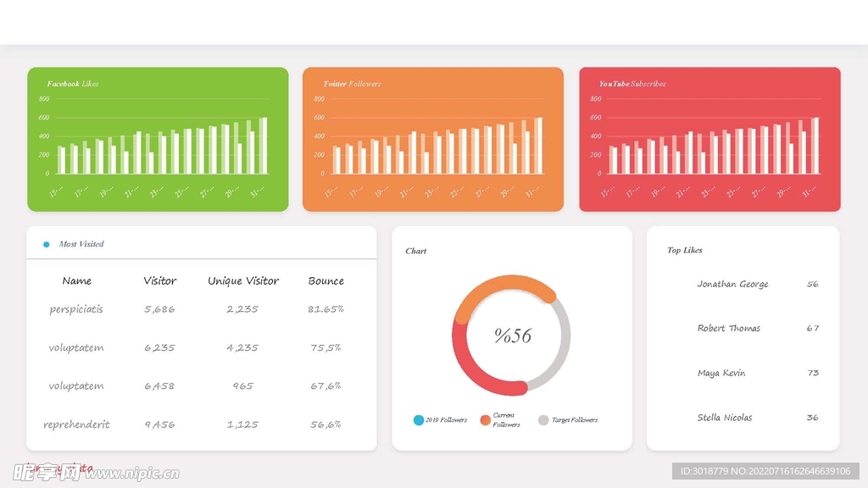Select Robert Thomas in Top Likes

click(x=729, y=329)
